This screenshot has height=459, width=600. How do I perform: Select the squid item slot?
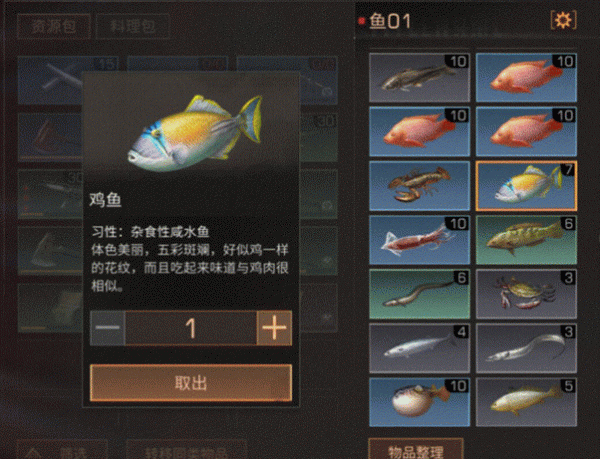(x=419, y=240)
